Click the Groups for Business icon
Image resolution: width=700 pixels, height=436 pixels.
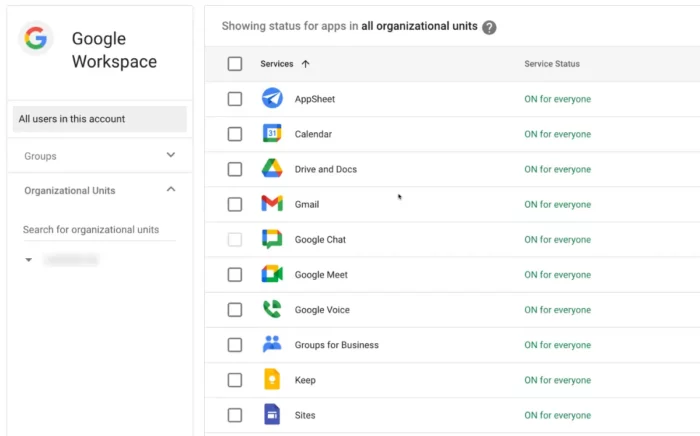[x=272, y=344]
